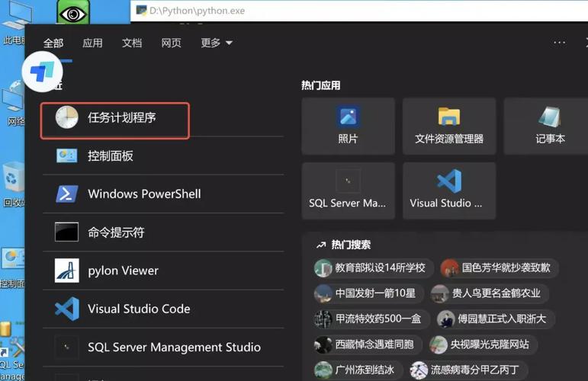Click the 控制面板 desktop shortcut icon
588x381 pixels.
[12, 267]
